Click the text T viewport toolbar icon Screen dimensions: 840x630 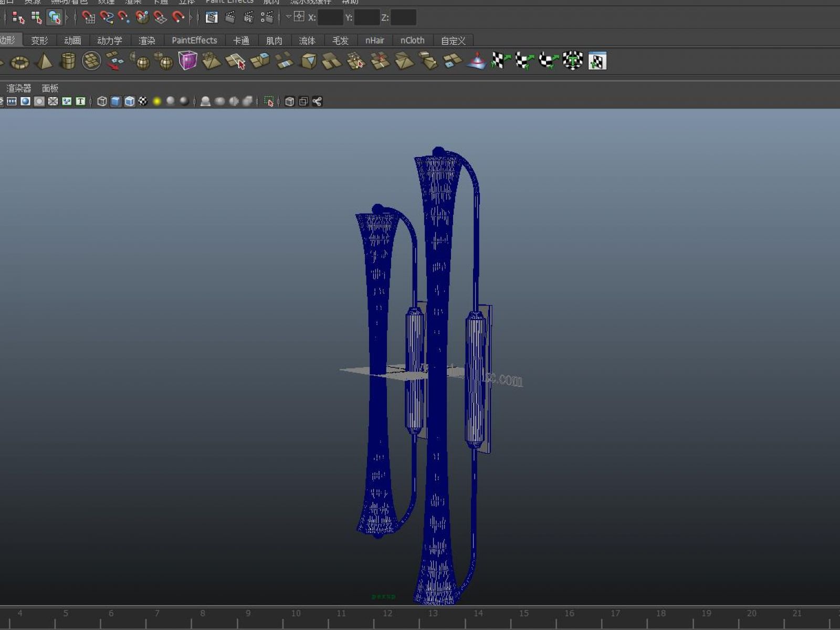tap(80, 101)
